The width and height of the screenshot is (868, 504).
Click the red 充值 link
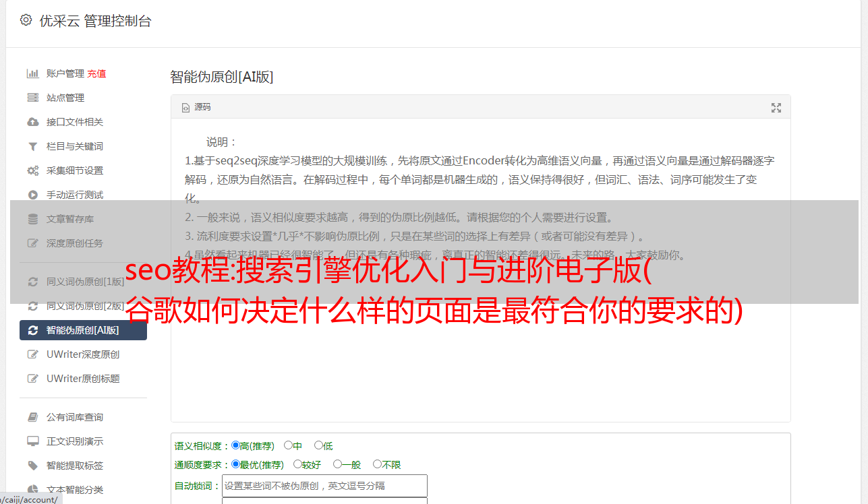[96, 73]
